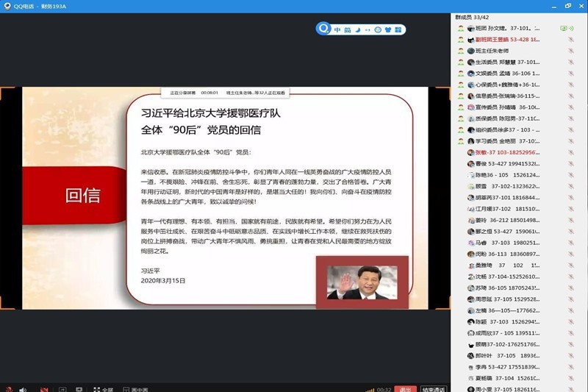Viewport: 588px width, 392px height.
Task: Click the moon icon on IME toolbar
Action: point(358,29)
